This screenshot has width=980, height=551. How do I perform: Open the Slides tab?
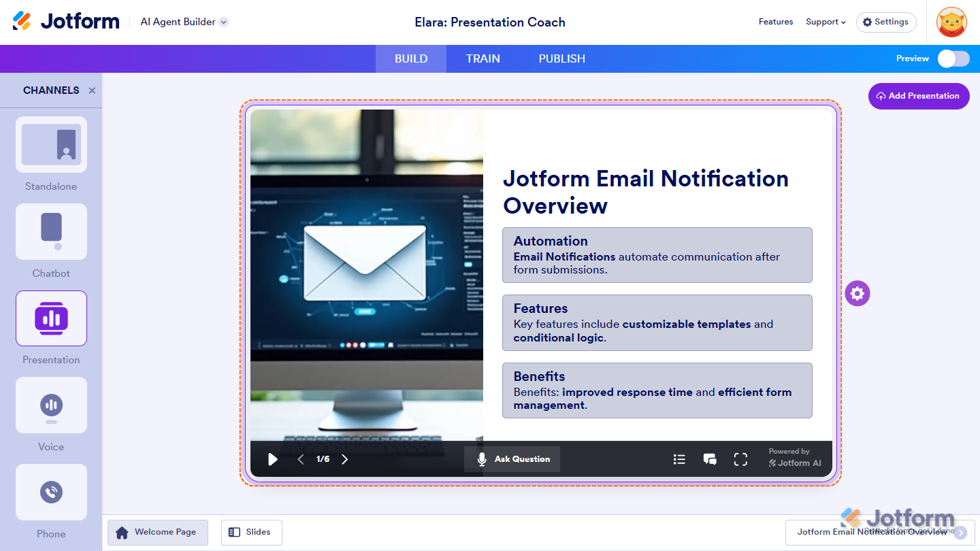251,533
